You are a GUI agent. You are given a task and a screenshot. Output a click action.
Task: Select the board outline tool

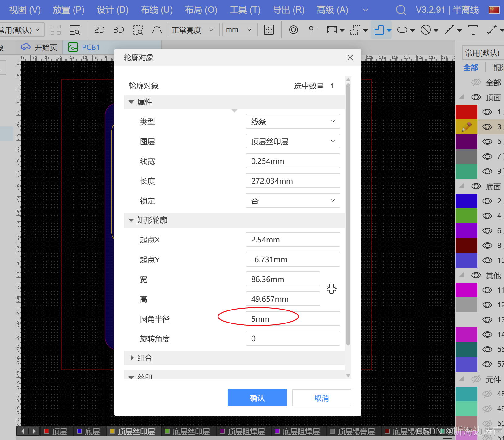point(379,30)
